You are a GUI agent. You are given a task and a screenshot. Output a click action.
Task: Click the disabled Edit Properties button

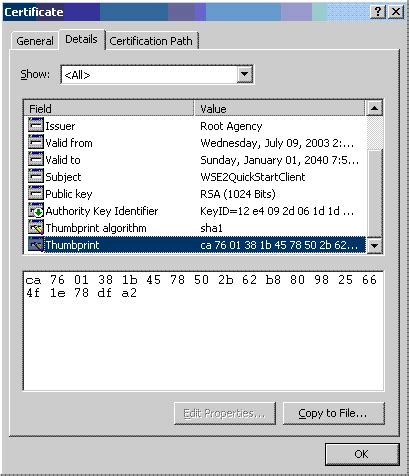pyautogui.click(x=225, y=413)
